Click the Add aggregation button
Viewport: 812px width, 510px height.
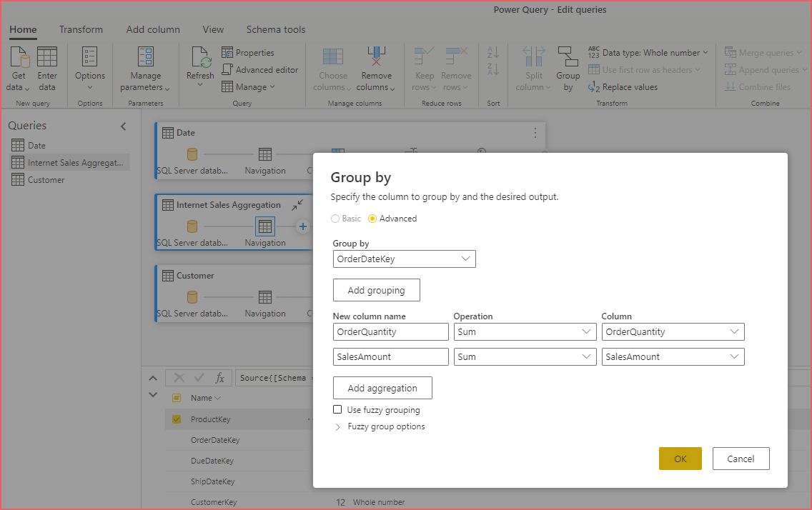click(x=382, y=388)
